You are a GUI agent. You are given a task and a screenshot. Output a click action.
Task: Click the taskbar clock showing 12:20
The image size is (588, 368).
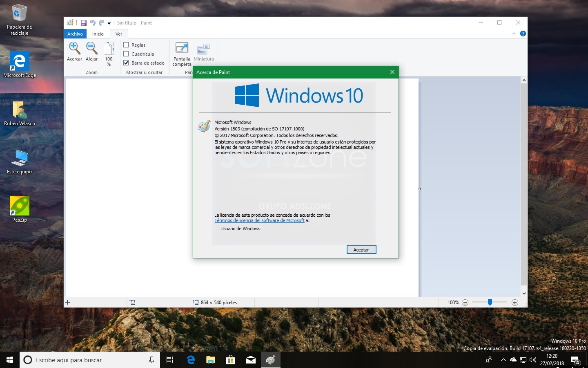click(552, 360)
